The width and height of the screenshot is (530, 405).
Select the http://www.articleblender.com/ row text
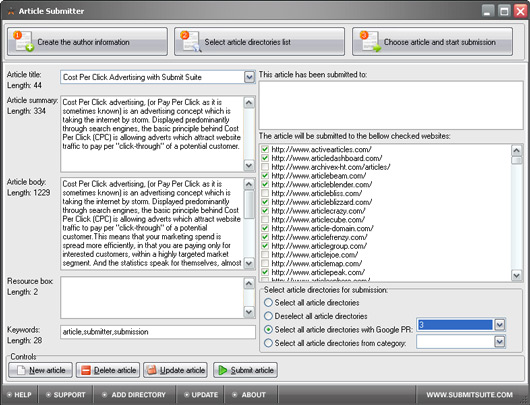click(321, 184)
